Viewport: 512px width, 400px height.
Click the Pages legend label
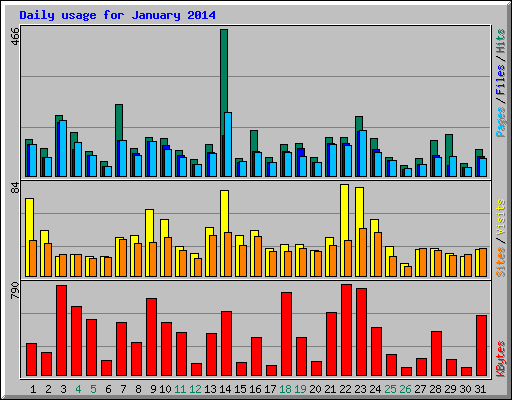click(500, 122)
